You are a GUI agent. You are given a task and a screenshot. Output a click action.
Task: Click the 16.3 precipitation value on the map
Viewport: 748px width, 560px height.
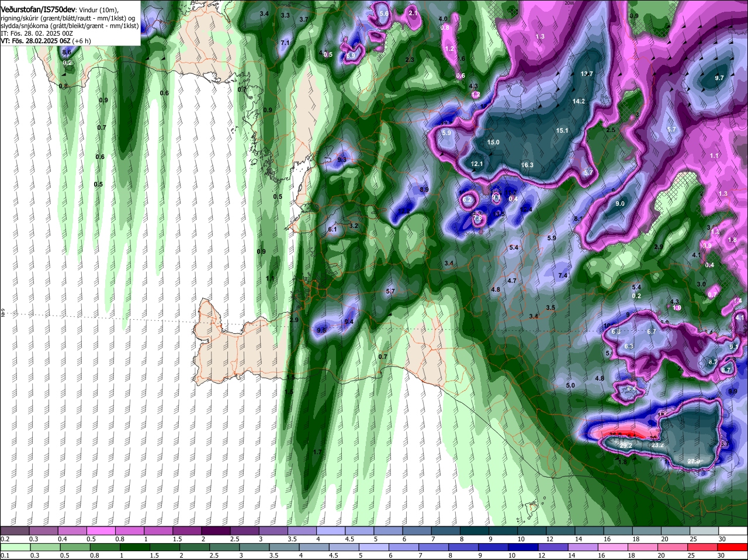click(527, 165)
